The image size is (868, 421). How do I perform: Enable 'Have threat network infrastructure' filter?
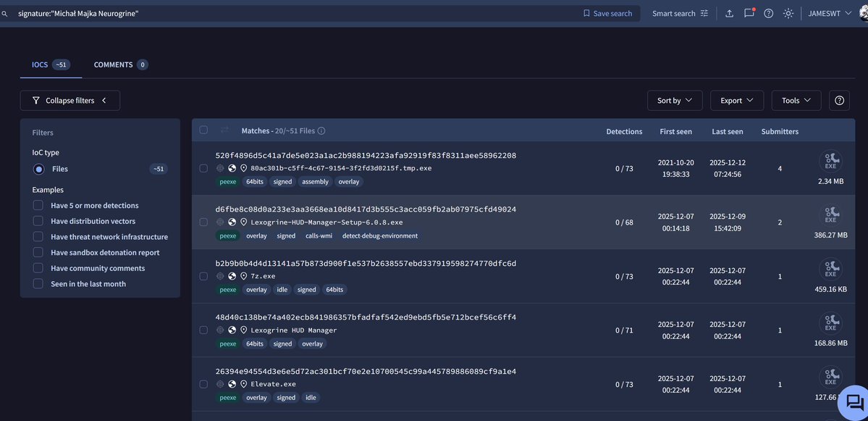[x=38, y=236]
